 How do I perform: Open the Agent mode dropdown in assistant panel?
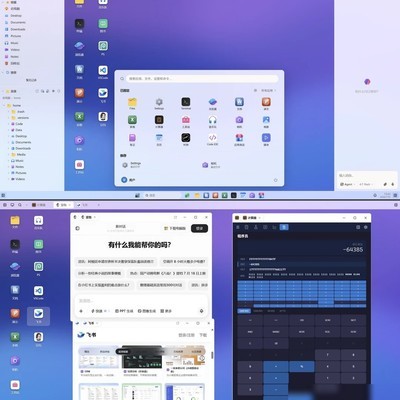[x=347, y=184]
